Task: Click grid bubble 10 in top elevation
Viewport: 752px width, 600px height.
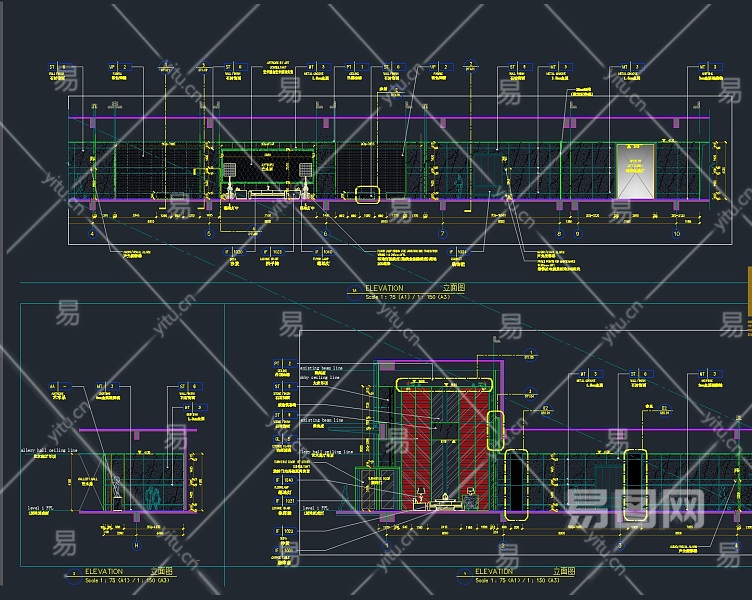Action: 677,234
